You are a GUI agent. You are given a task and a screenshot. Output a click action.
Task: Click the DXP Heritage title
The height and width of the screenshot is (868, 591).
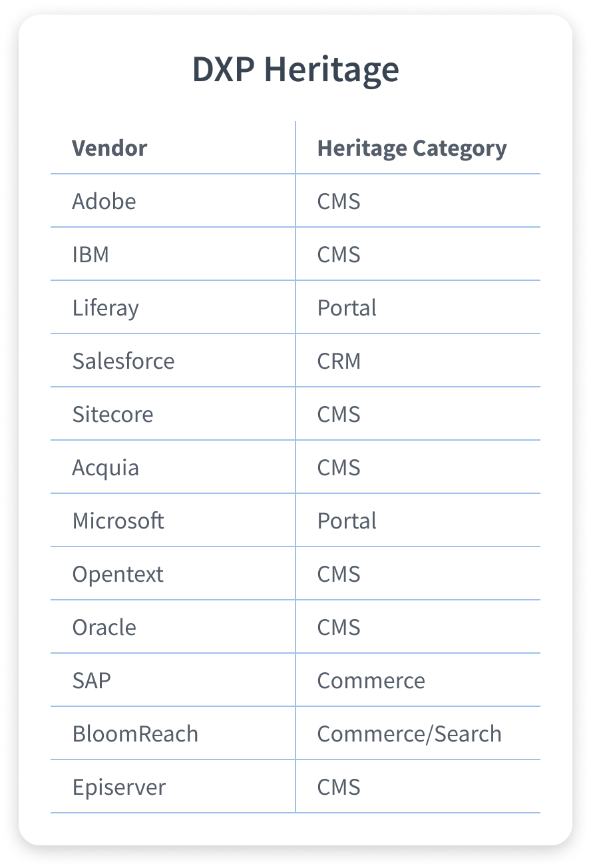point(295,69)
